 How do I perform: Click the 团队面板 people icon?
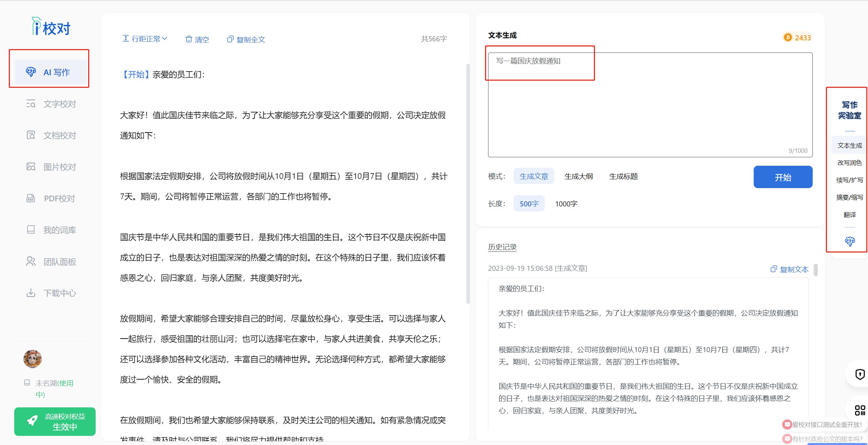31,261
